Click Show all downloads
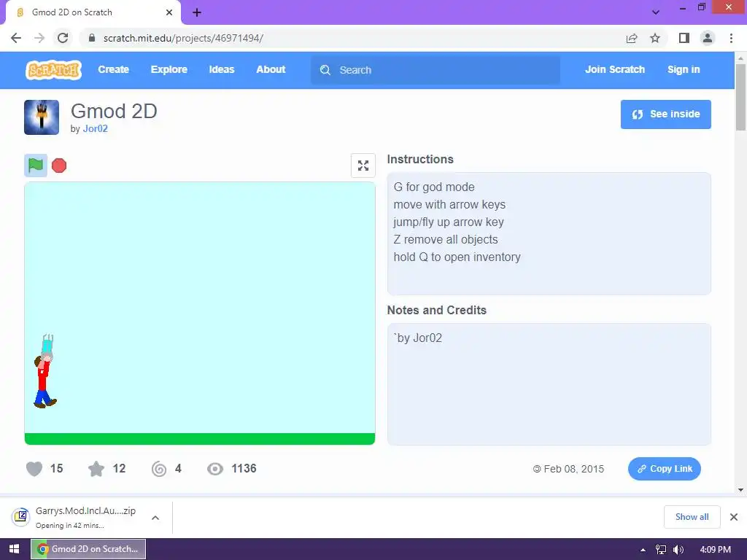The height and width of the screenshot is (560, 747). click(692, 517)
